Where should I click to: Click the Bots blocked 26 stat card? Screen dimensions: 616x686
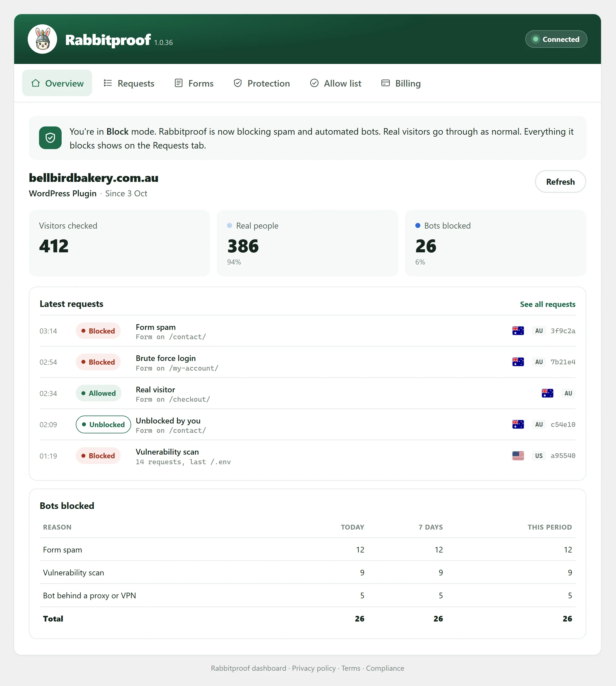496,243
